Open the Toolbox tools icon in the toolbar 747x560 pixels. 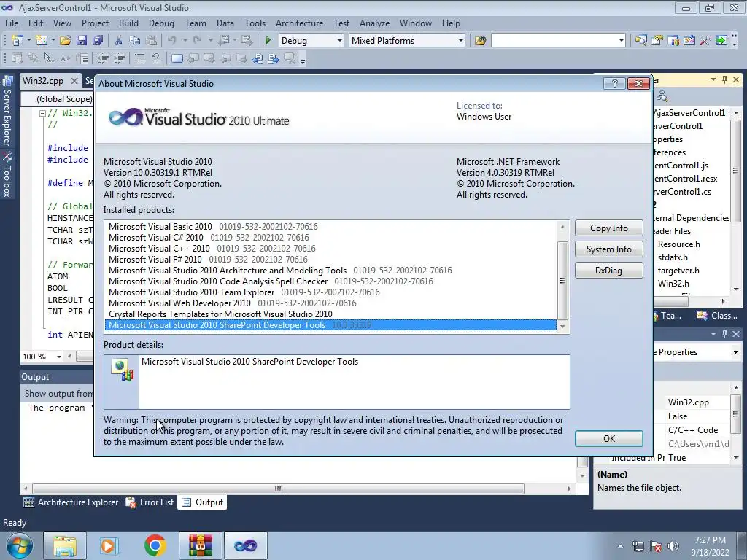point(705,41)
